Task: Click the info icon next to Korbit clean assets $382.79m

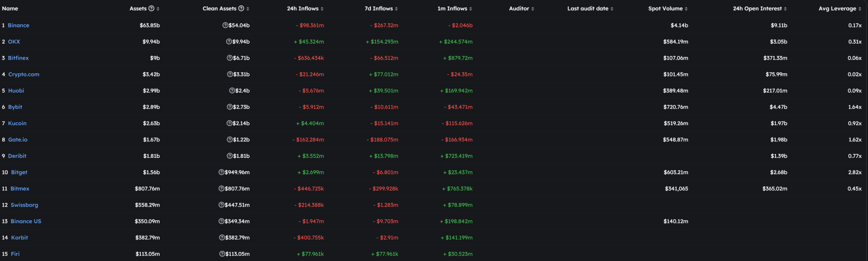Action: pyautogui.click(x=222, y=238)
